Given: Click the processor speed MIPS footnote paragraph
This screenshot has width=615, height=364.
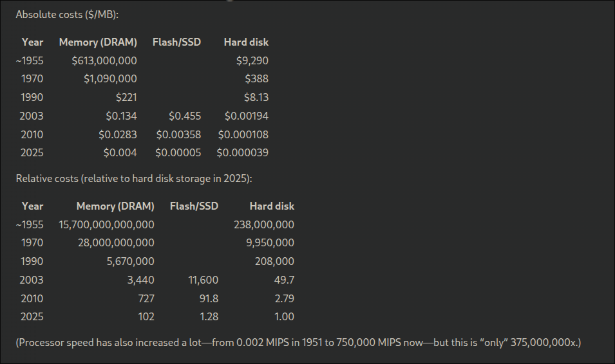Looking at the screenshot, I should click(x=298, y=342).
